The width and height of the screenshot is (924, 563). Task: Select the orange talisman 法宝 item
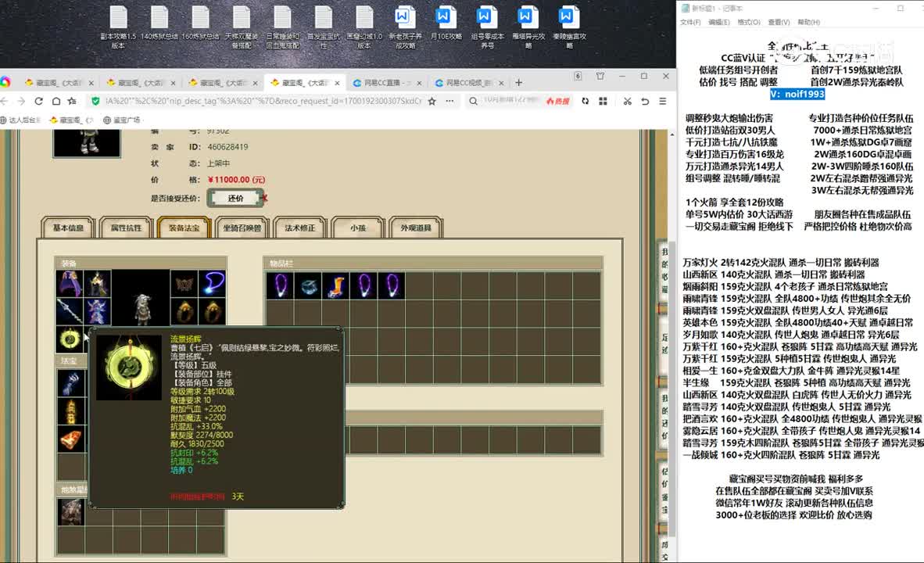click(70, 411)
